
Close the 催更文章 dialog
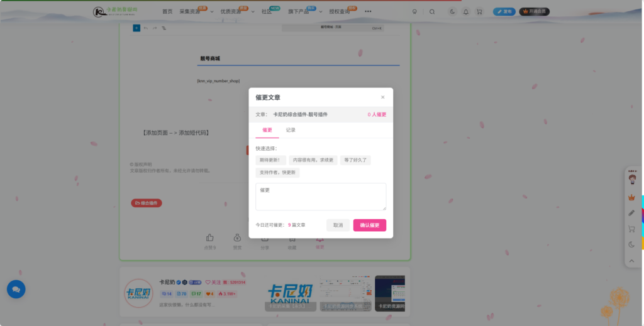point(382,97)
